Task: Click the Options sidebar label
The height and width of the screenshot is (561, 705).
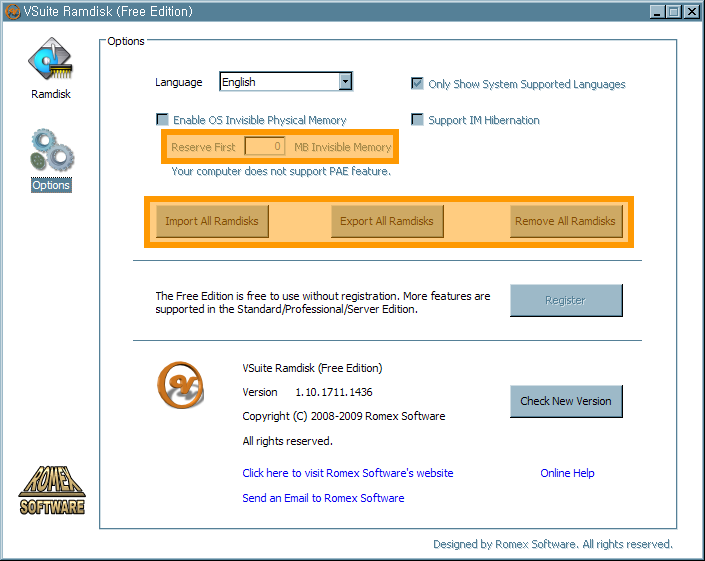Action: pos(51,185)
